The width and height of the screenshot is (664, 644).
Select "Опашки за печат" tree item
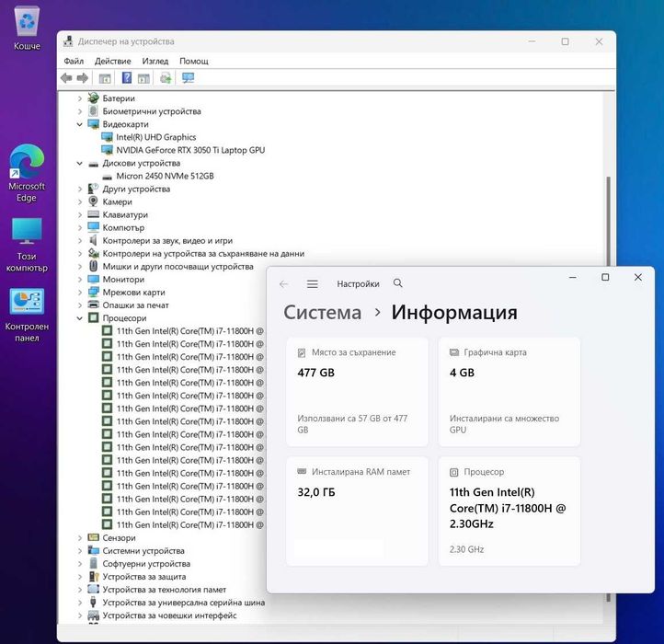(x=135, y=305)
